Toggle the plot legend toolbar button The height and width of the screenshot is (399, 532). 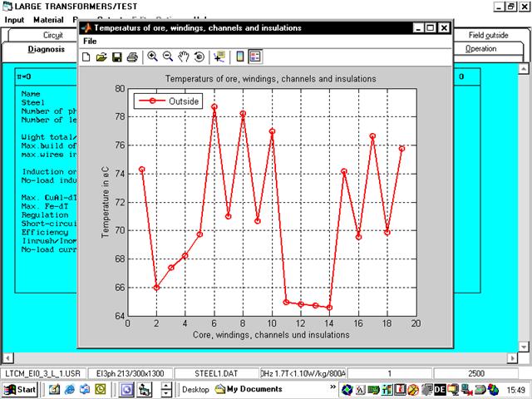pyautogui.click(x=255, y=57)
